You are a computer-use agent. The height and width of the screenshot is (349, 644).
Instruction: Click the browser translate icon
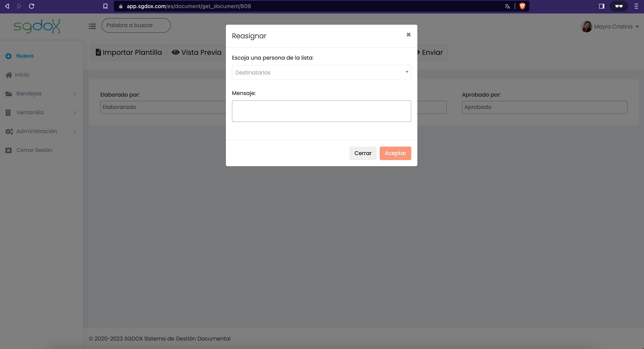(507, 6)
